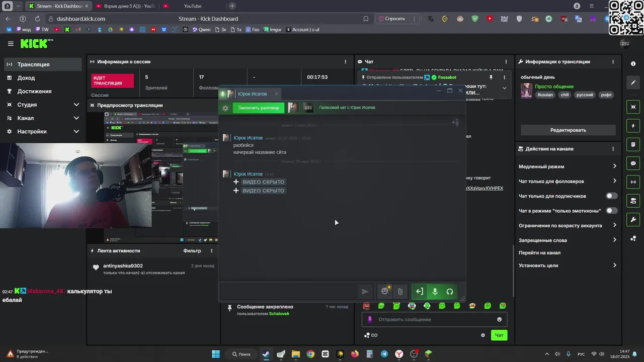The width and height of the screenshot is (644, 362).
Task: Open emoji picker in voice chat window
Action: click(x=385, y=291)
